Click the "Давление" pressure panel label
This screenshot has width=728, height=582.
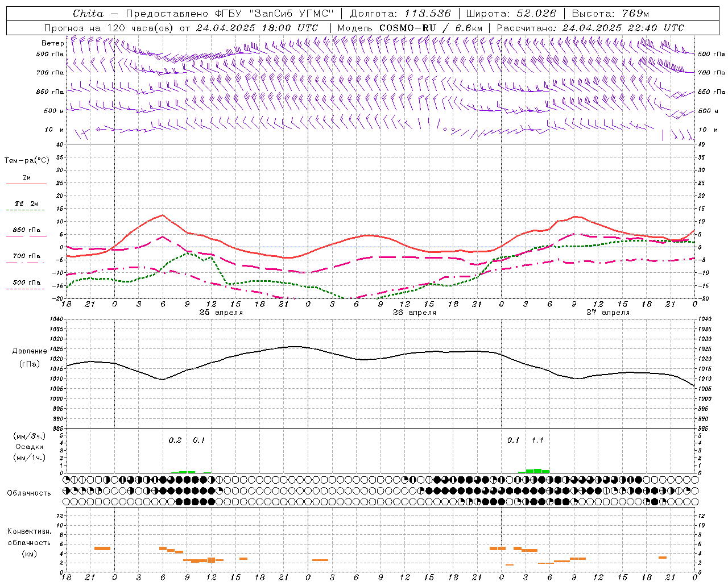pyautogui.click(x=30, y=351)
